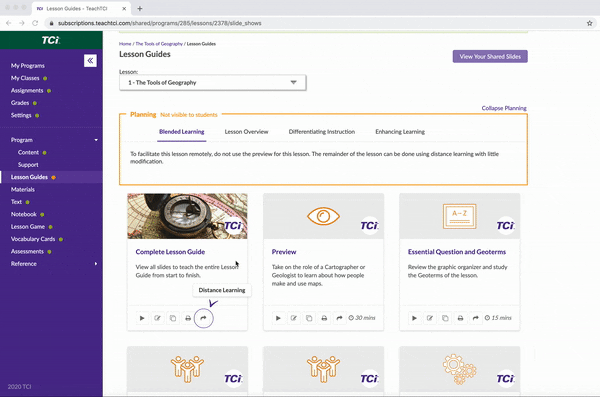The height and width of the screenshot is (397, 600).
Task: Click edit icon on Essential Question and Geoterms card
Action: click(430, 318)
